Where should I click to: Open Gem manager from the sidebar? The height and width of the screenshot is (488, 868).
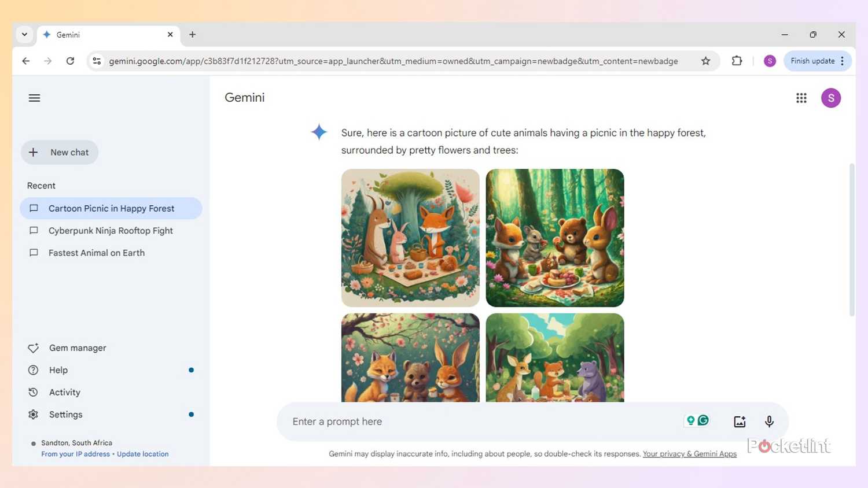click(x=77, y=347)
